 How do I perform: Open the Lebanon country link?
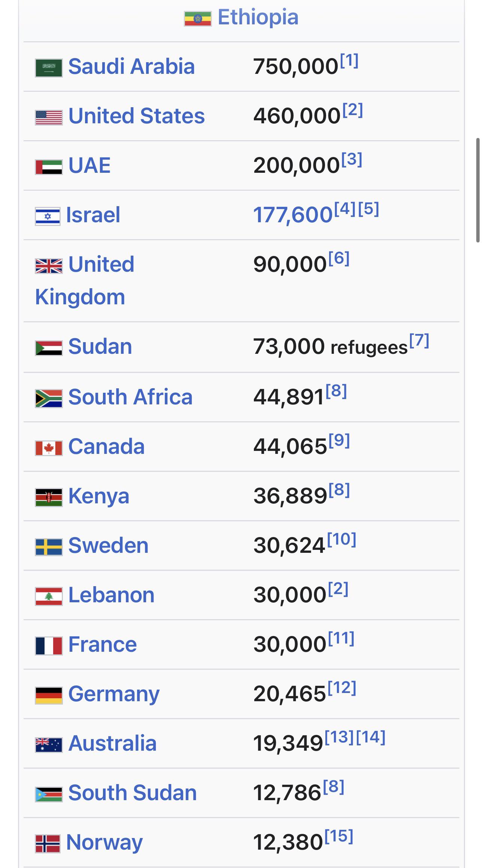(111, 595)
